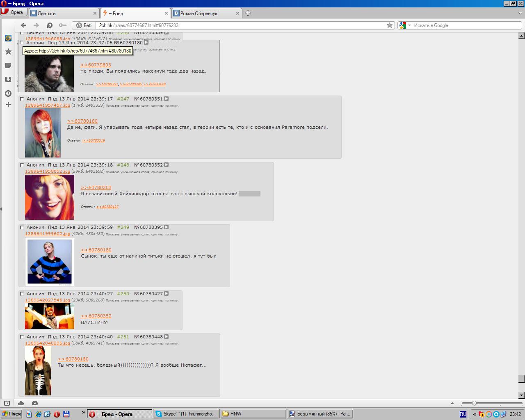Click the play icon next to №60780395

[x=167, y=227]
